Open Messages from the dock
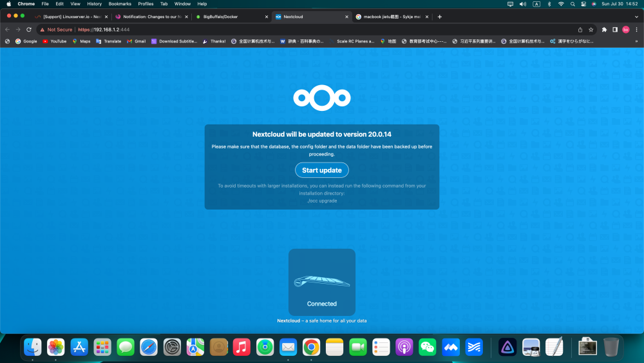 (126, 348)
